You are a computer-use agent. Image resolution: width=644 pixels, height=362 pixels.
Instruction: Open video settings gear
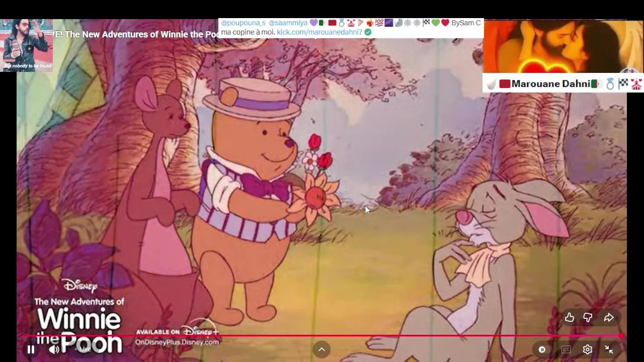(x=588, y=349)
